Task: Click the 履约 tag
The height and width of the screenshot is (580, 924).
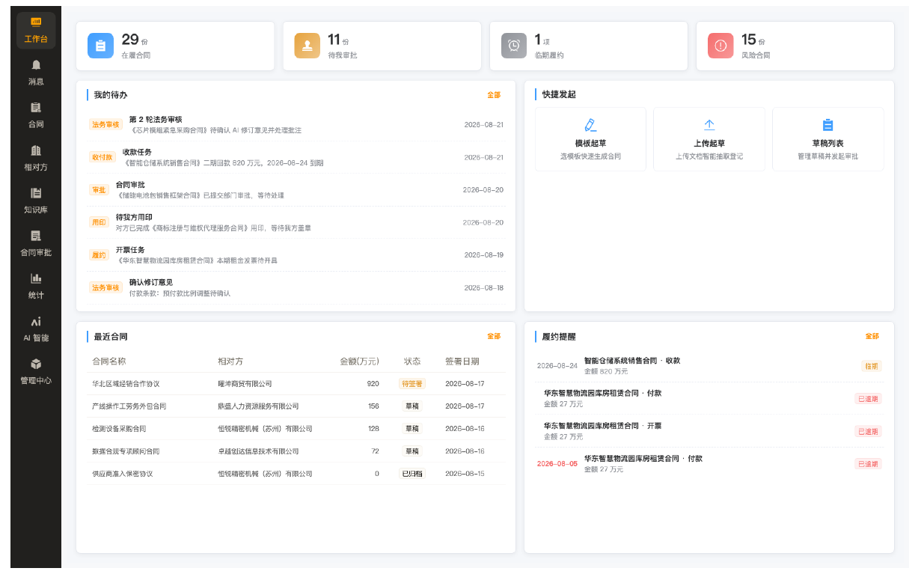Action: [x=99, y=255]
